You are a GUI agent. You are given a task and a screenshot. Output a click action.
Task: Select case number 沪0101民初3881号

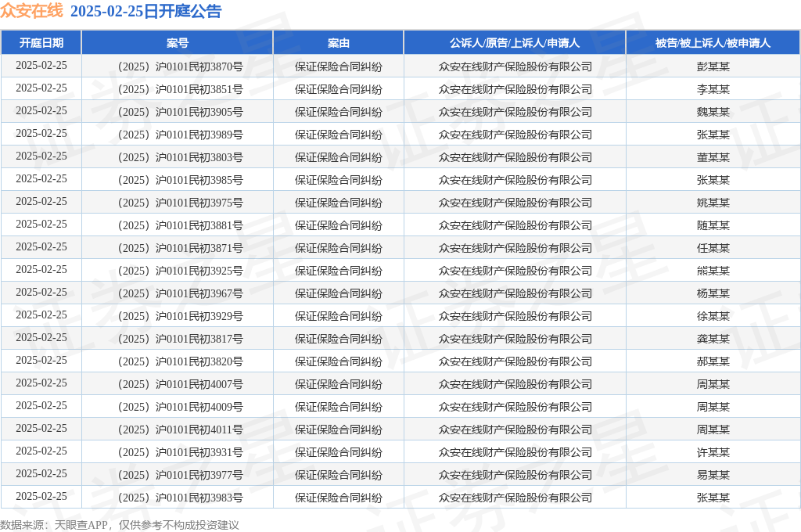click(181, 225)
